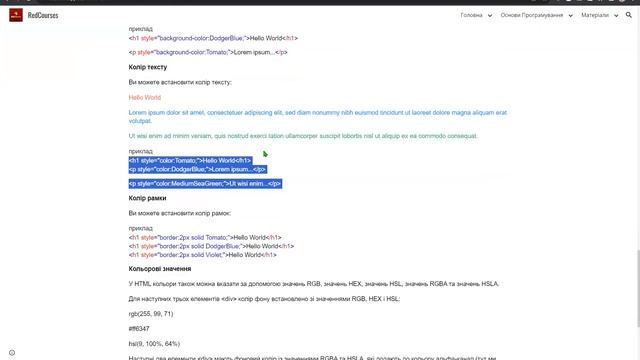This screenshot has width=640, height=360.
Task: Click the '#ff6347' hex value
Action: coord(139,329)
